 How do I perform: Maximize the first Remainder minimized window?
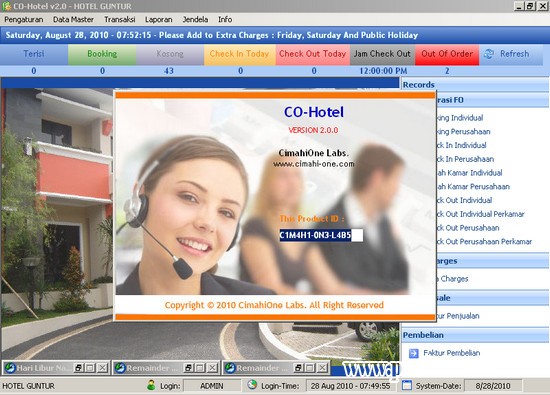coord(200,368)
